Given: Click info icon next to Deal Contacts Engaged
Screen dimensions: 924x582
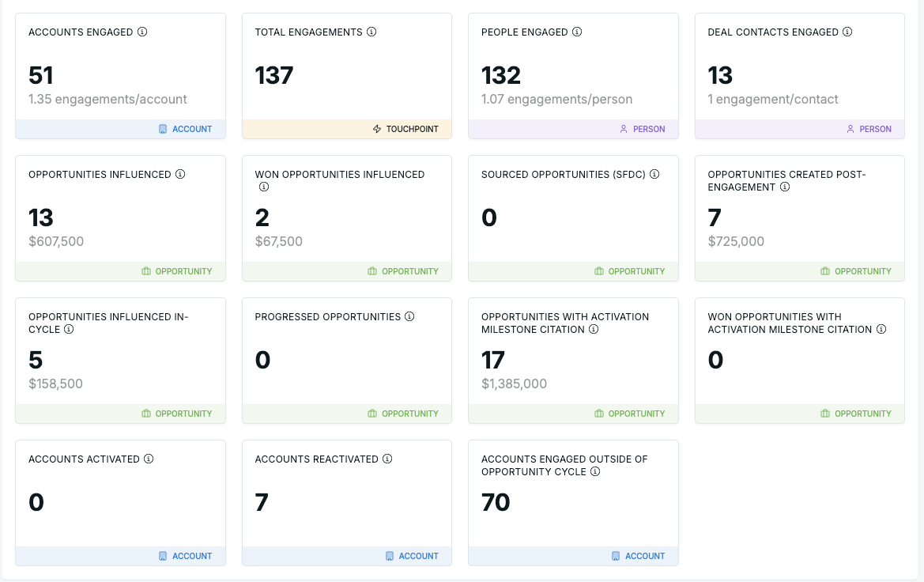Looking at the screenshot, I should pos(847,32).
